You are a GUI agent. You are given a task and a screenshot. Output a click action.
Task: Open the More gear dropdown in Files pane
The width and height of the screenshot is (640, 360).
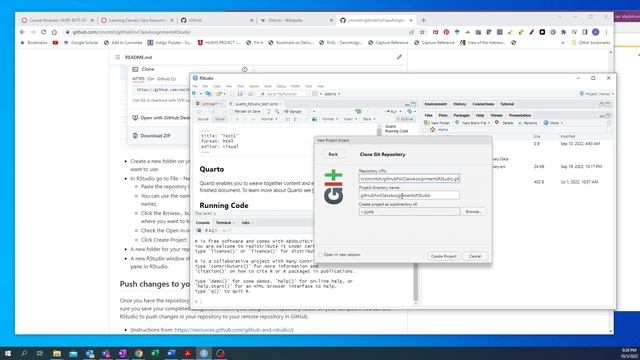(553, 123)
